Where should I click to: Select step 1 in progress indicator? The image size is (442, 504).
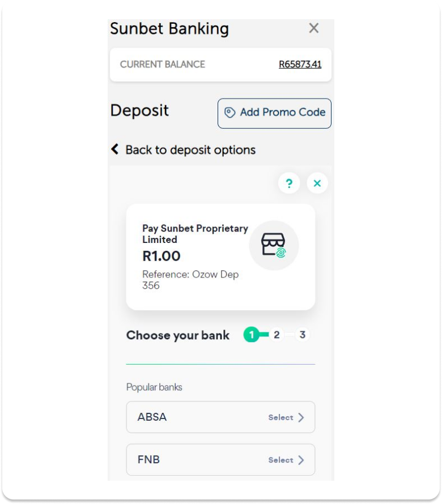pos(252,335)
